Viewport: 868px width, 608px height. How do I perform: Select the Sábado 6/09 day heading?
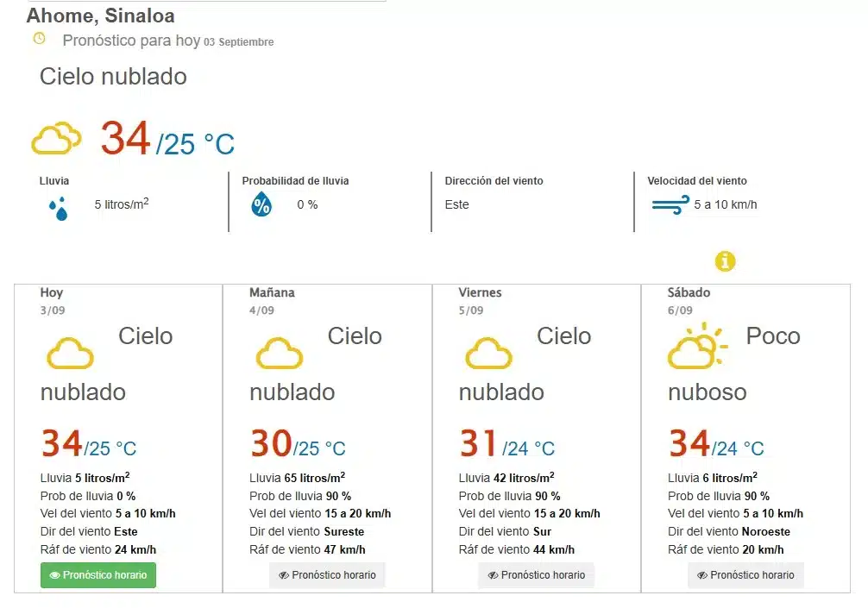689,301
